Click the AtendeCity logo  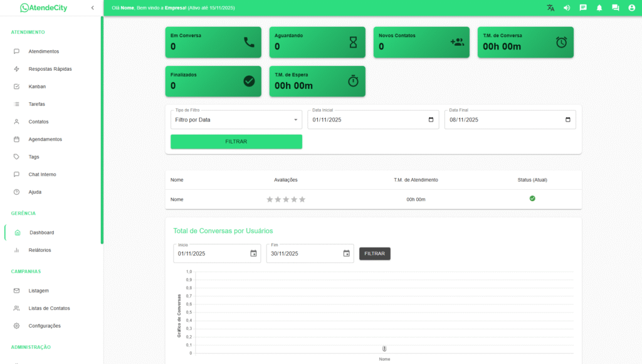tap(43, 8)
